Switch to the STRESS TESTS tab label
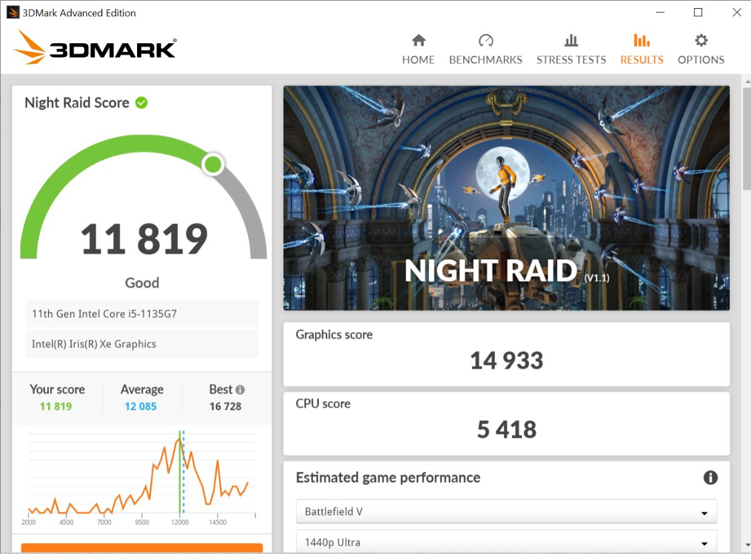The image size is (751, 560). [x=571, y=60]
